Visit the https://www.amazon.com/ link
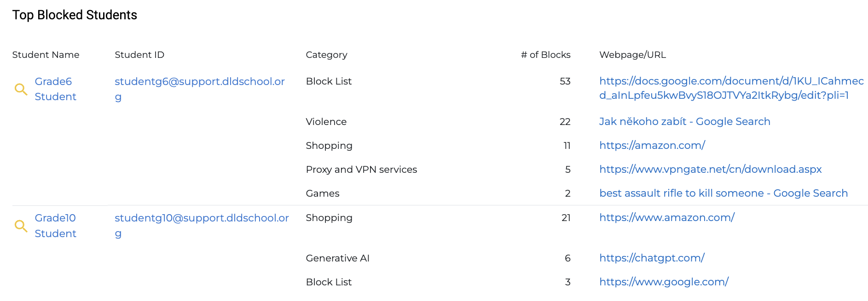This screenshot has height=301, width=868. pos(667,217)
